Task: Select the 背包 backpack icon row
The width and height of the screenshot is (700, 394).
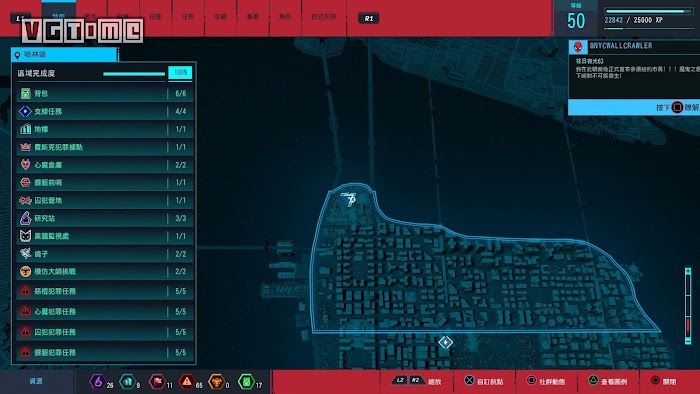Action: [105, 93]
